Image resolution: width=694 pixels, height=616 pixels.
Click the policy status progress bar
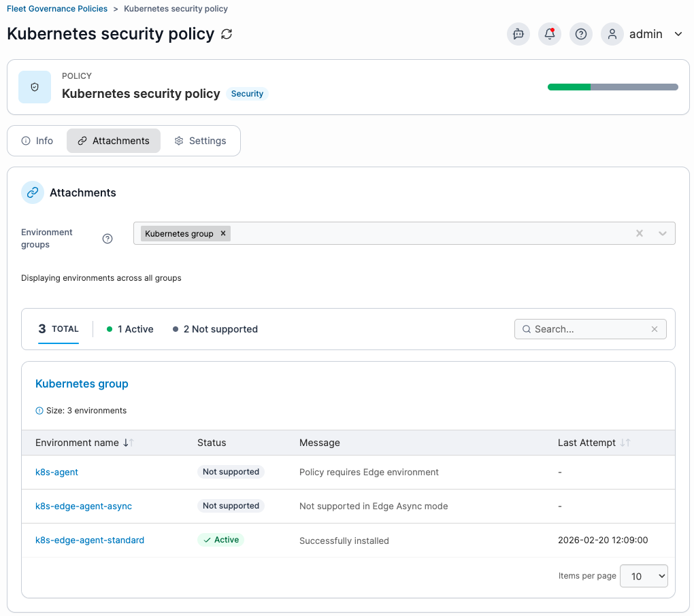coord(612,87)
